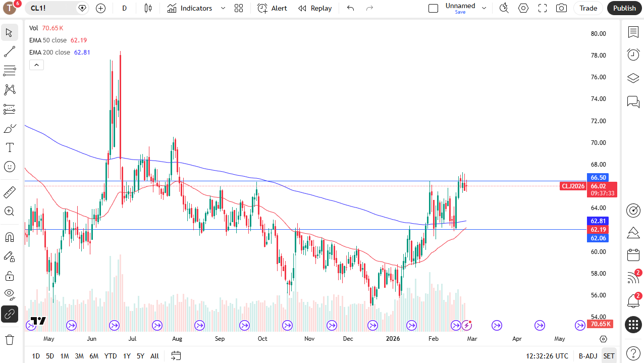Open the alerts clock panel
Image resolution: width=644 pixels, height=363 pixels.
[x=633, y=55]
